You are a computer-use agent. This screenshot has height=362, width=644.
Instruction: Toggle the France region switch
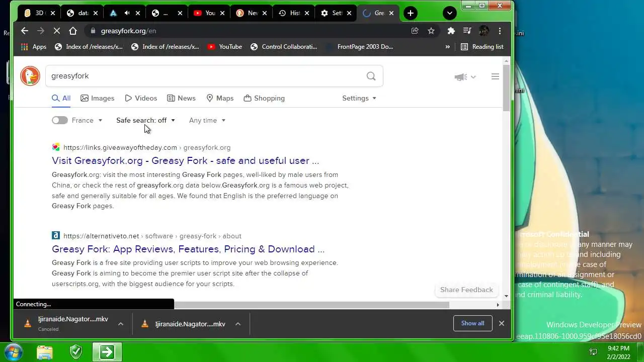tap(59, 120)
